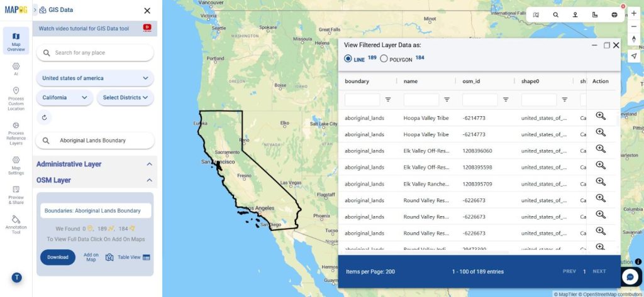This screenshot has height=297, width=644.
Task: Zoom in with the plus button
Action: 634,13
